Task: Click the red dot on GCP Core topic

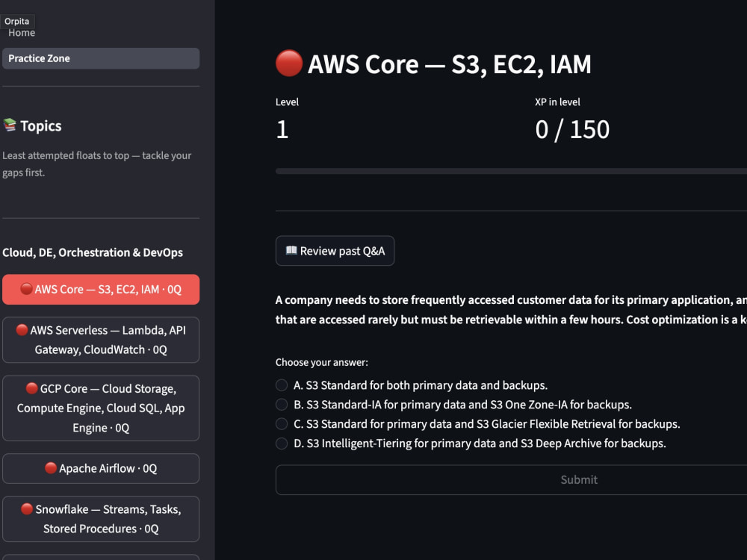Action: [31, 388]
